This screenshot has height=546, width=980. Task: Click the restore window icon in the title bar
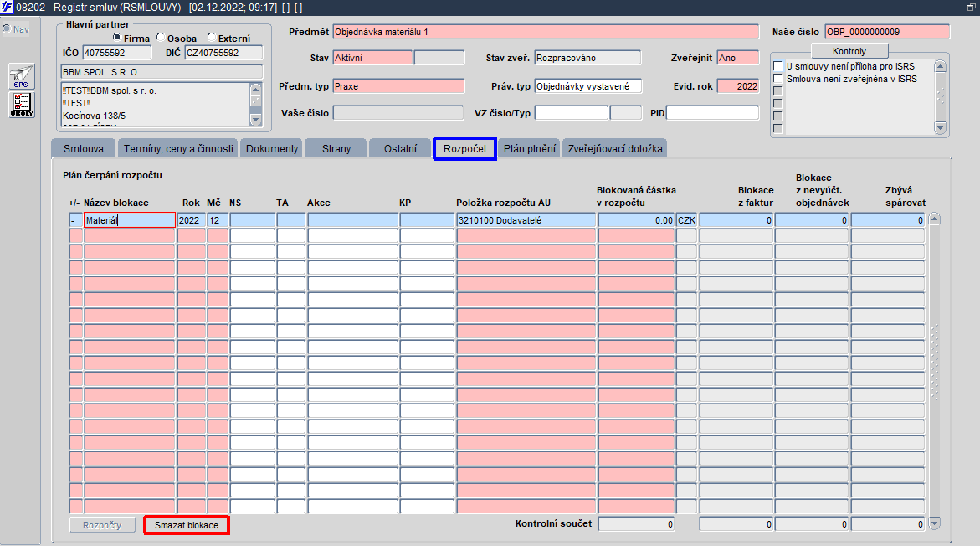[x=971, y=7]
